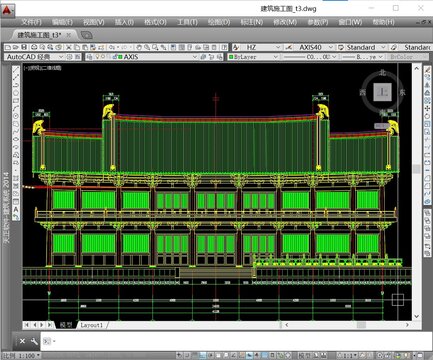Select the Text A tool in the draw toolbar

(x=15, y=209)
